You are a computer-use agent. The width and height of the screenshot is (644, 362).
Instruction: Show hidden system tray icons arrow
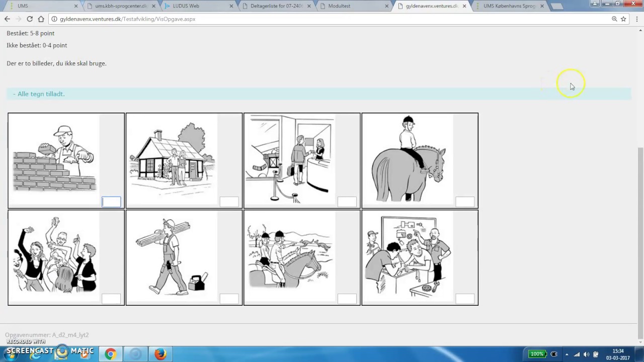pos(567,354)
